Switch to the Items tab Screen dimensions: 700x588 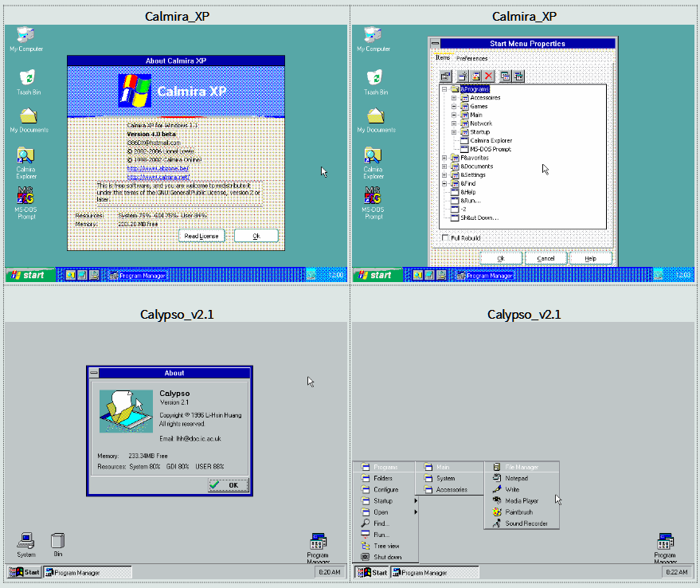click(443, 57)
